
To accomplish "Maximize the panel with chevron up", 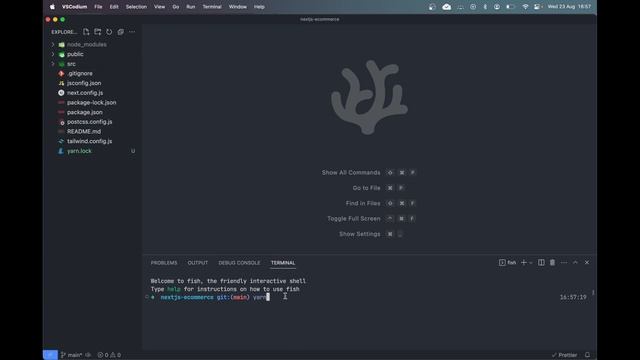I will pos(575,263).
